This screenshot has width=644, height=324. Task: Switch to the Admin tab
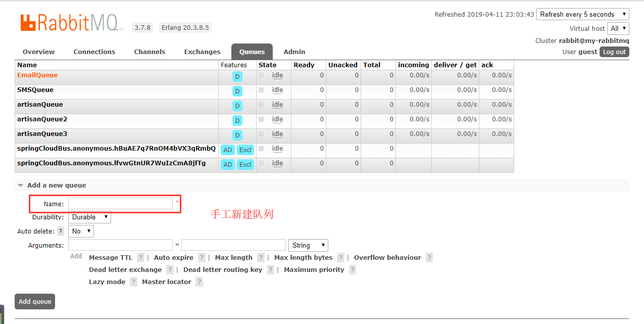pos(294,52)
